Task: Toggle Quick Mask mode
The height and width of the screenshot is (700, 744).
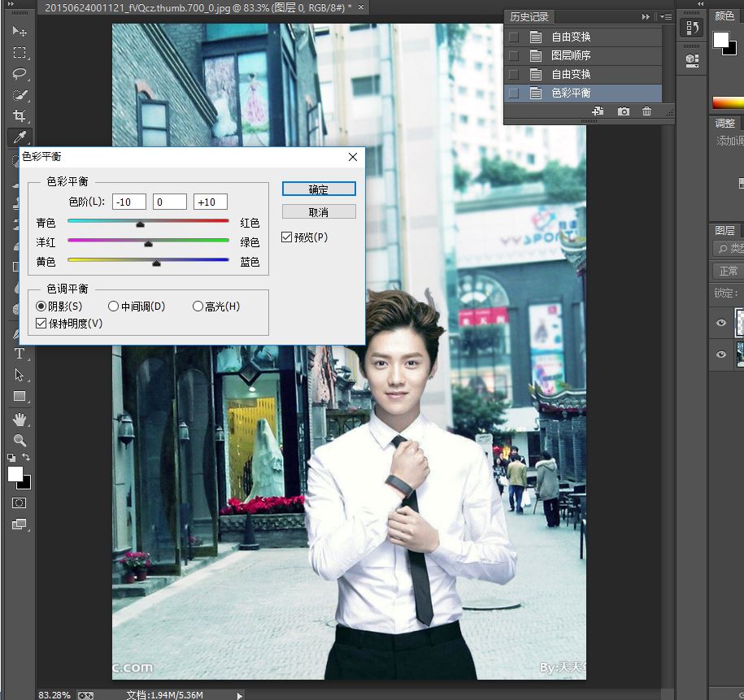Action: point(19,502)
